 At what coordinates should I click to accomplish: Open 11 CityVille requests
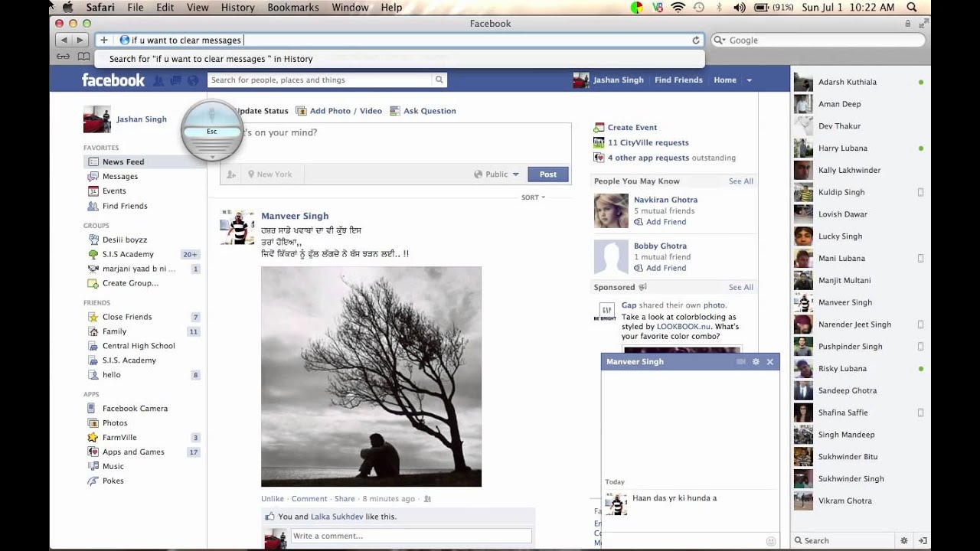point(648,143)
